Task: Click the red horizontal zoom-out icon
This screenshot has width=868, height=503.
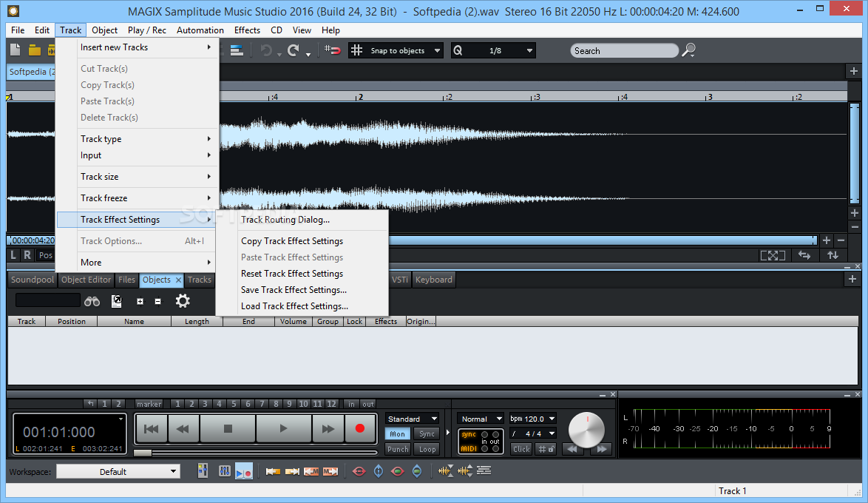Action: [x=359, y=471]
